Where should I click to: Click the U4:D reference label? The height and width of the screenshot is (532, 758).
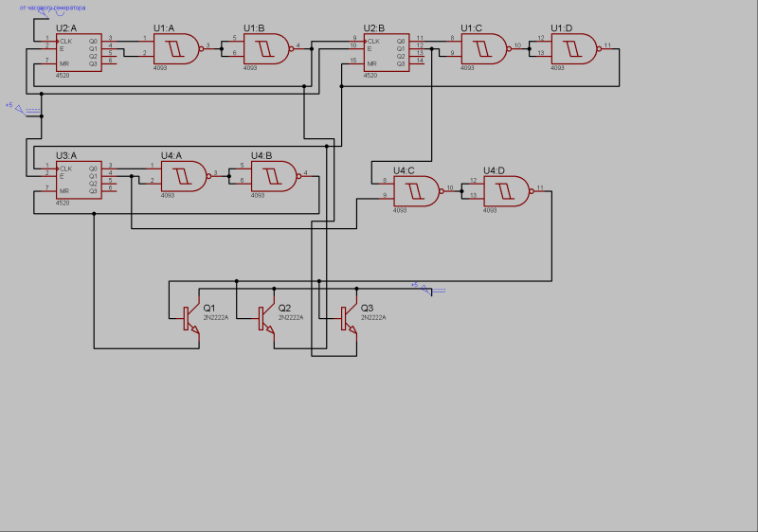[494, 170]
